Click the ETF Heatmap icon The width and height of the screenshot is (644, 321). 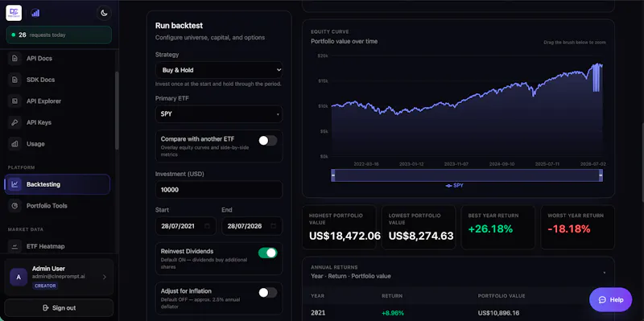(x=14, y=246)
